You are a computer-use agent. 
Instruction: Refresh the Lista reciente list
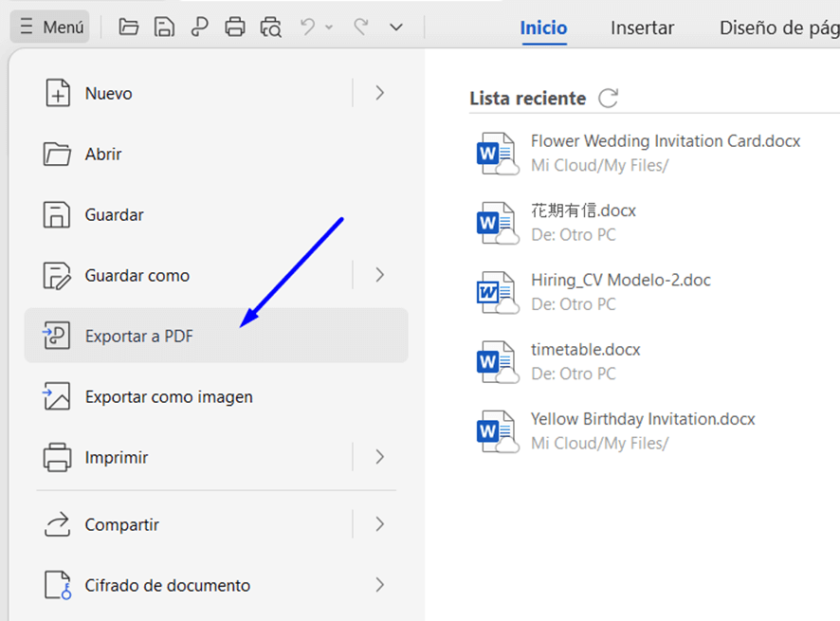point(609,98)
